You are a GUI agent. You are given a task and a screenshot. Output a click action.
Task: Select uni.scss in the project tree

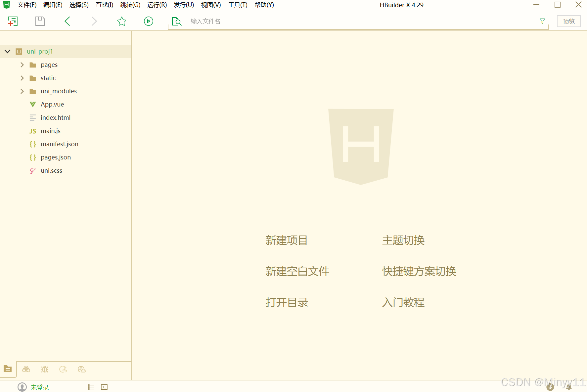click(51, 171)
